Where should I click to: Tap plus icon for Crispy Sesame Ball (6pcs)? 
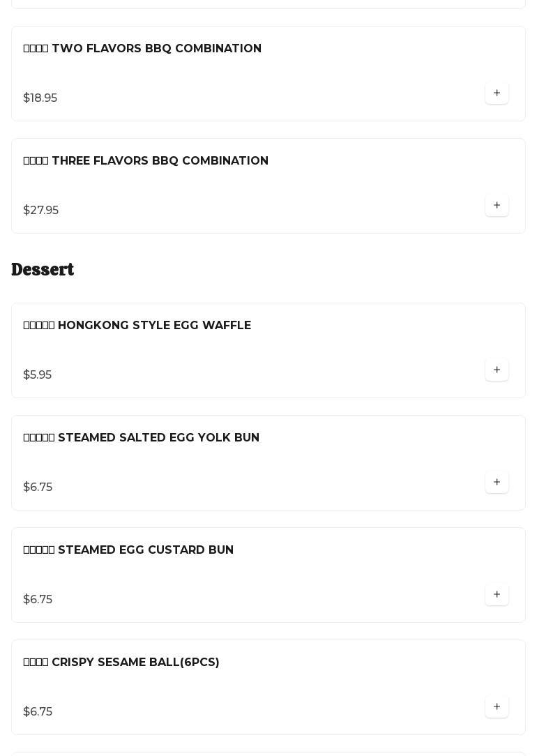(x=497, y=706)
